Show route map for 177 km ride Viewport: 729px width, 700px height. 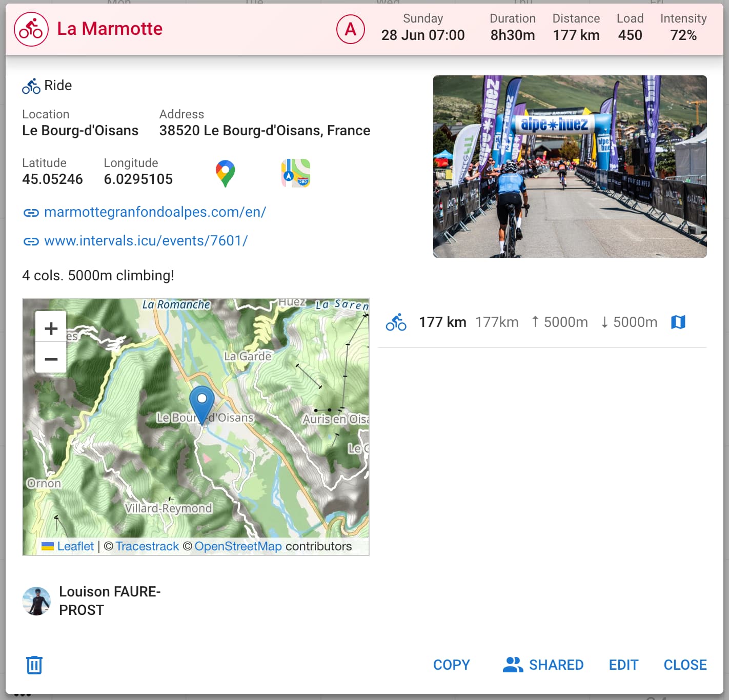point(678,322)
